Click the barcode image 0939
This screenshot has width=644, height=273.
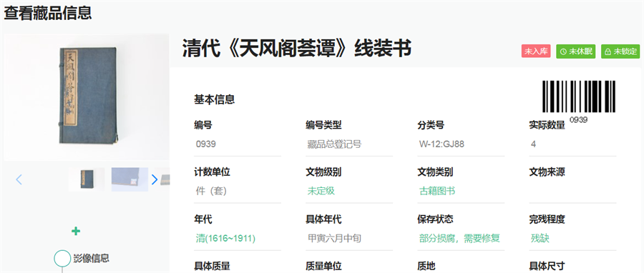pos(578,101)
